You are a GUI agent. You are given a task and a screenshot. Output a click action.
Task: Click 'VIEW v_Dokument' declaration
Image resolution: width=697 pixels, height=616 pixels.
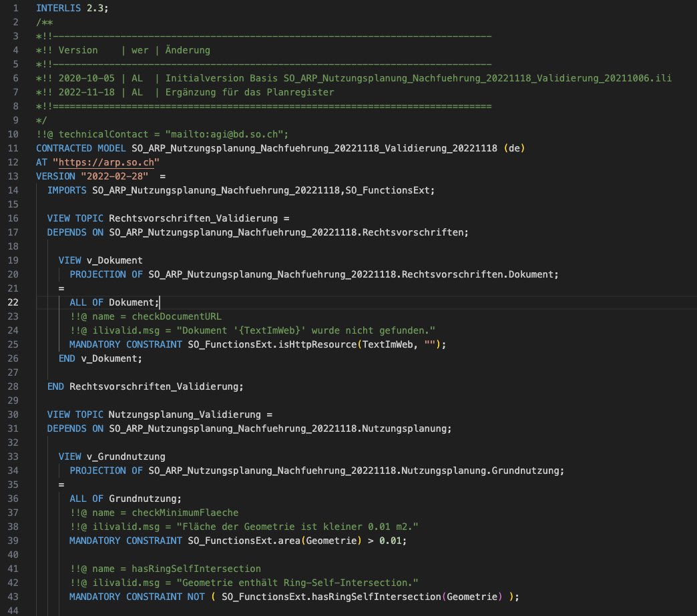tap(100, 260)
